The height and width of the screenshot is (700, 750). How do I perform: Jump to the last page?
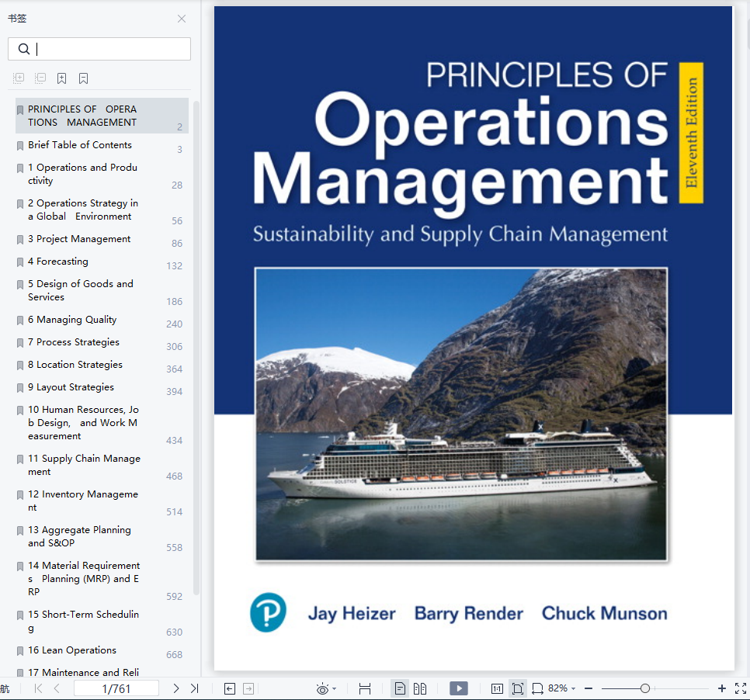coord(194,688)
